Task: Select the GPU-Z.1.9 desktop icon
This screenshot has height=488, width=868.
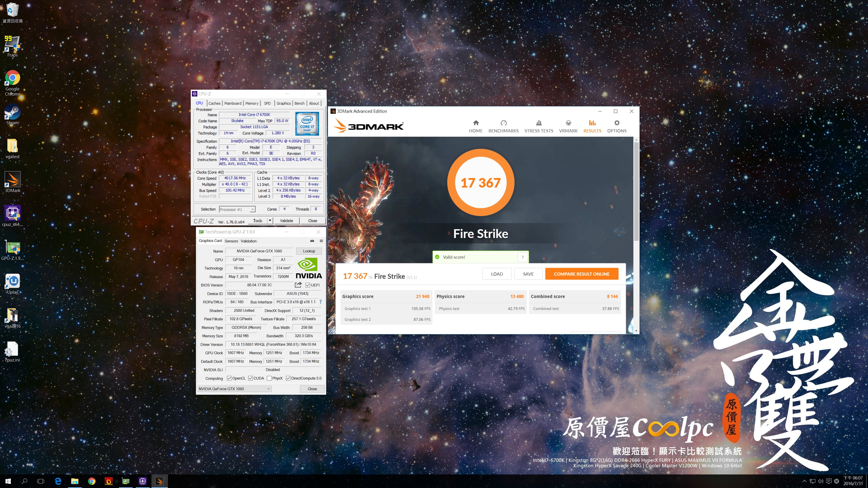Action: [12, 250]
